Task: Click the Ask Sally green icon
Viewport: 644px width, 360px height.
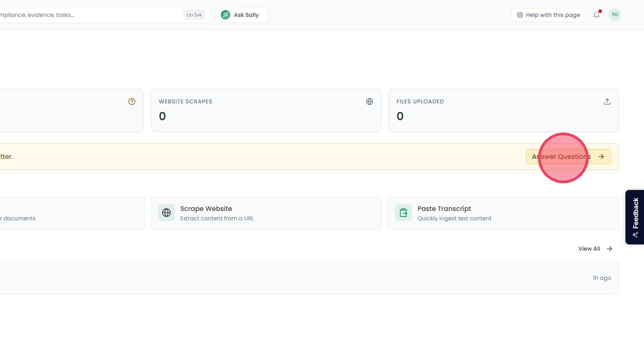Action: coord(225,15)
